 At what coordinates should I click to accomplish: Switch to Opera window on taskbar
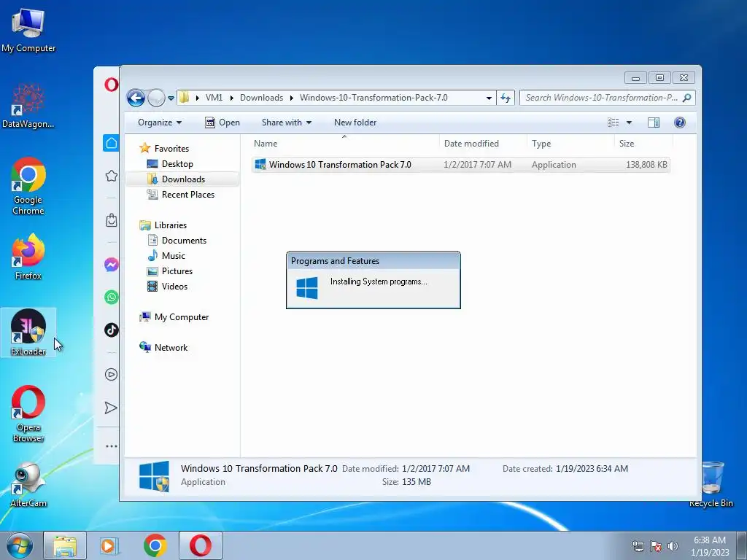tap(201, 545)
